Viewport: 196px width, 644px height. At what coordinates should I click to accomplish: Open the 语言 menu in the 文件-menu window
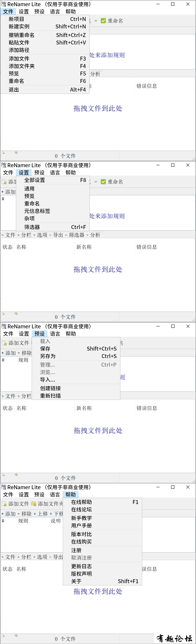click(x=55, y=12)
